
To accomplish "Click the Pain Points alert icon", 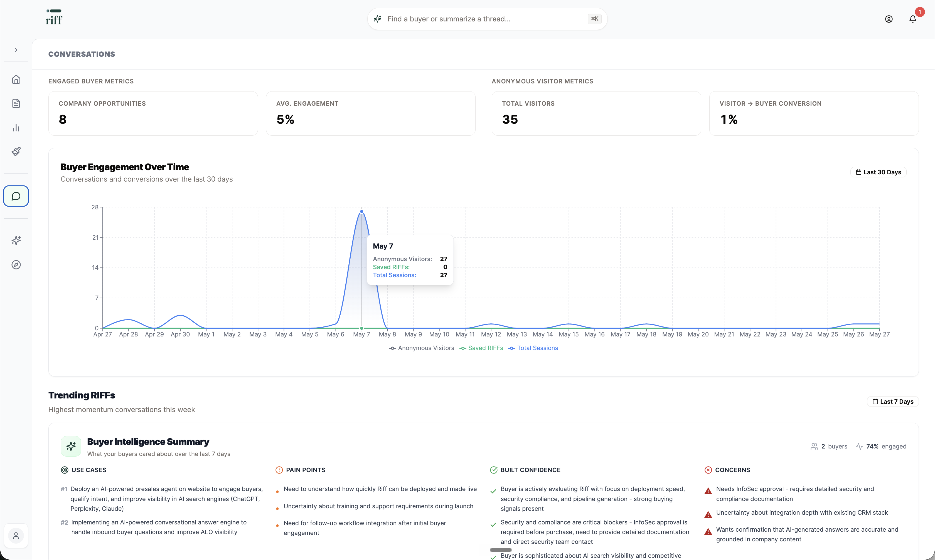I will (279, 470).
